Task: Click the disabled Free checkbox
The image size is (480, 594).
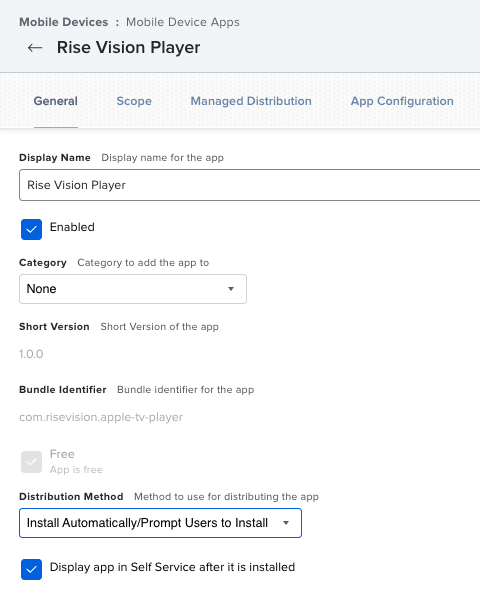Action: [x=31, y=462]
